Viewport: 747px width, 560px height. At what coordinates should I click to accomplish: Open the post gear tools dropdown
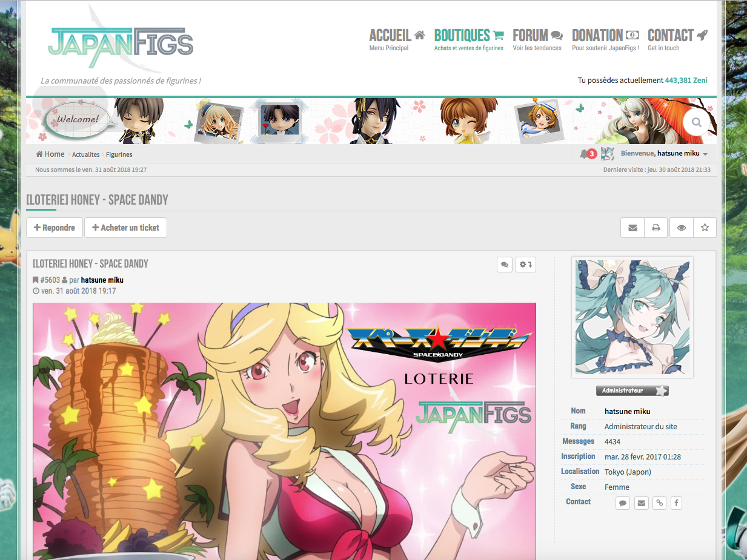(x=526, y=265)
